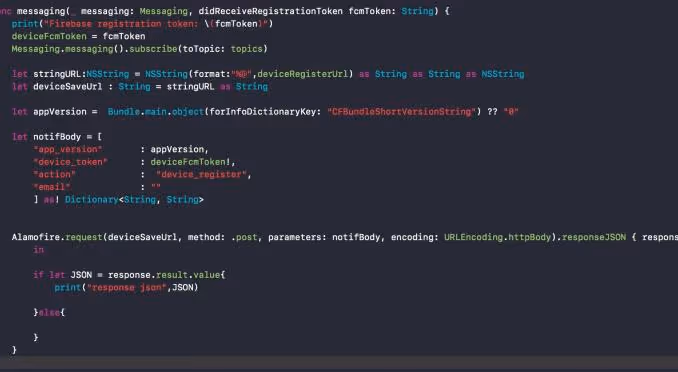The image size is (678, 372).
Task: Click the .post enum value
Action: pyautogui.click(x=244, y=237)
